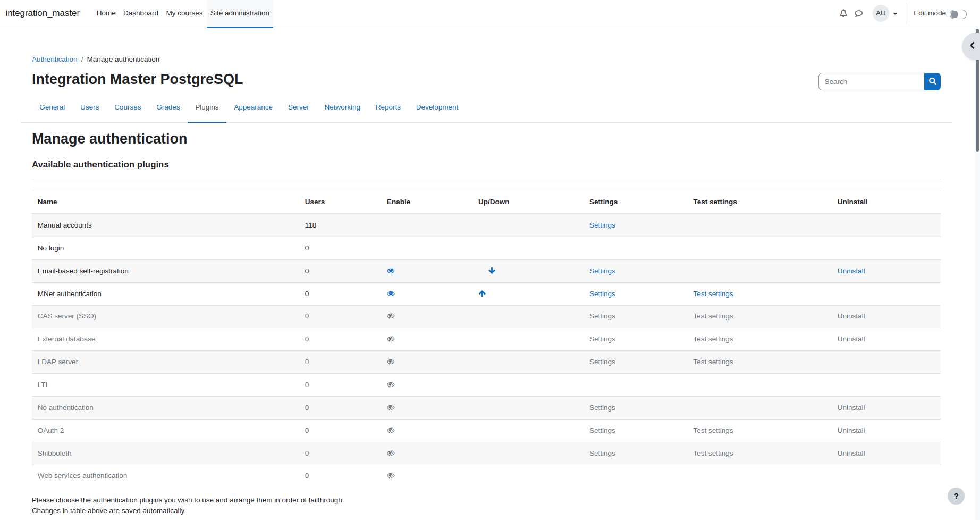The width and height of the screenshot is (980, 520).
Task: Switch to the Courses tab
Action: [128, 107]
